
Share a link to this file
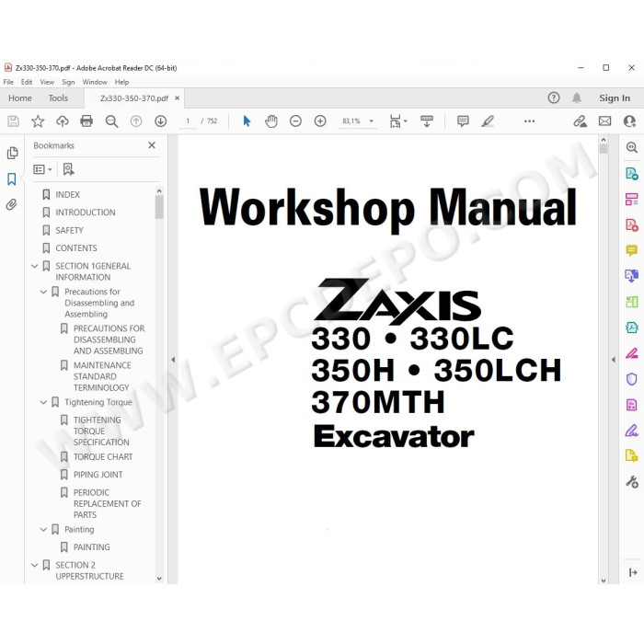(x=580, y=121)
